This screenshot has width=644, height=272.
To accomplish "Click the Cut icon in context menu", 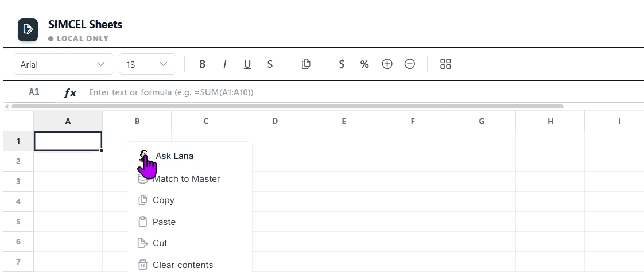I will tap(142, 243).
